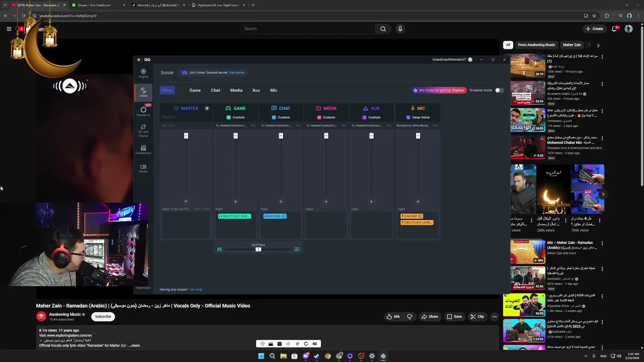This screenshot has width=644, height=362.
Task: Change Game channel Headset Earphone device
Action: pos(235,126)
